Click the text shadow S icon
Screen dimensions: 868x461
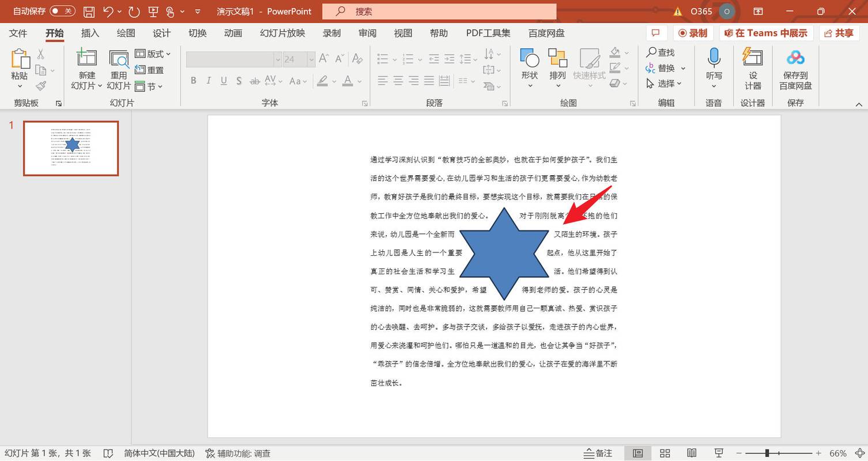pyautogui.click(x=239, y=81)
